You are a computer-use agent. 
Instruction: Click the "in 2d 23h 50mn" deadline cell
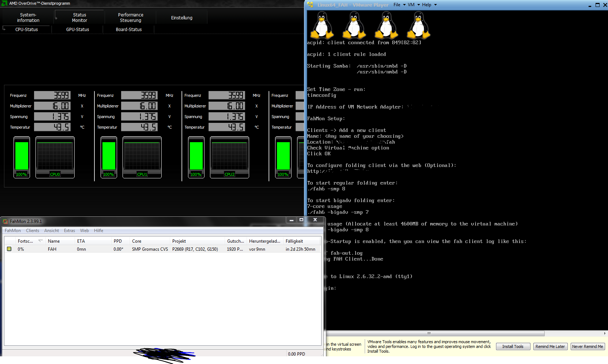tap(300, 249)
